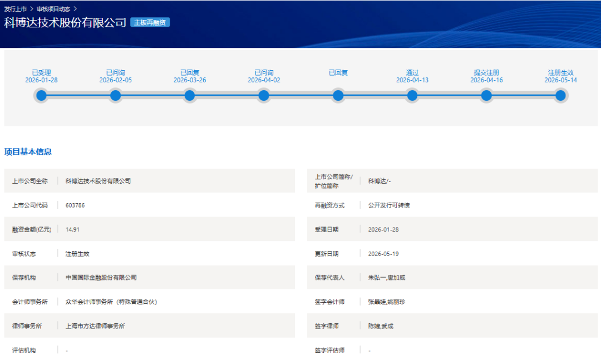
Task: Click the short name value 科博达/-
Action: click(380, 181)
